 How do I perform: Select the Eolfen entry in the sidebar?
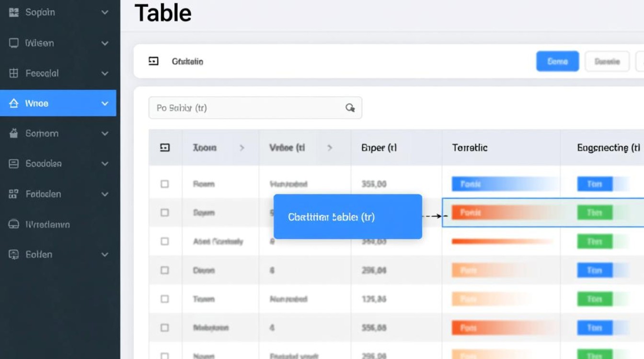coord(38,254)
